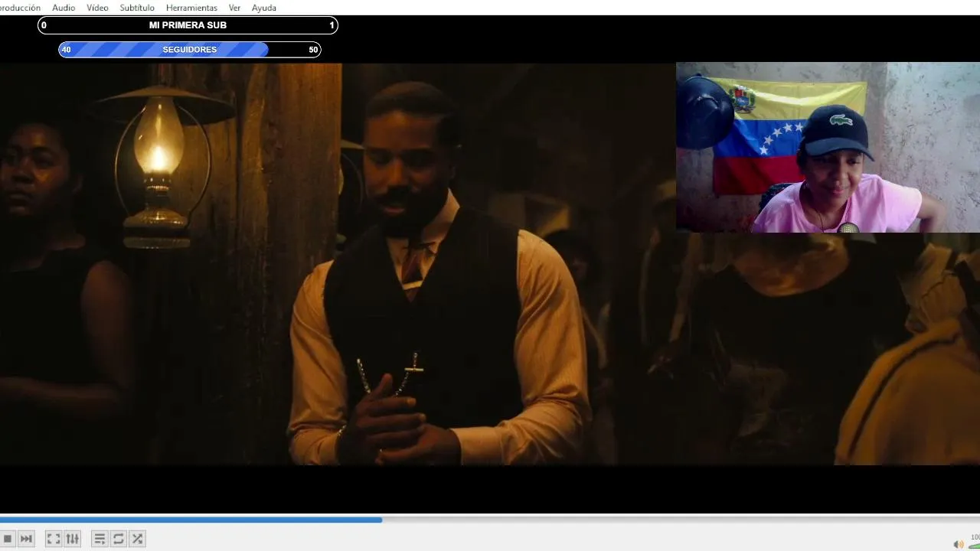The width and height of the screenshot is (980, 551).
Task: Open the Ayuda menu
Action: point(264,8)
